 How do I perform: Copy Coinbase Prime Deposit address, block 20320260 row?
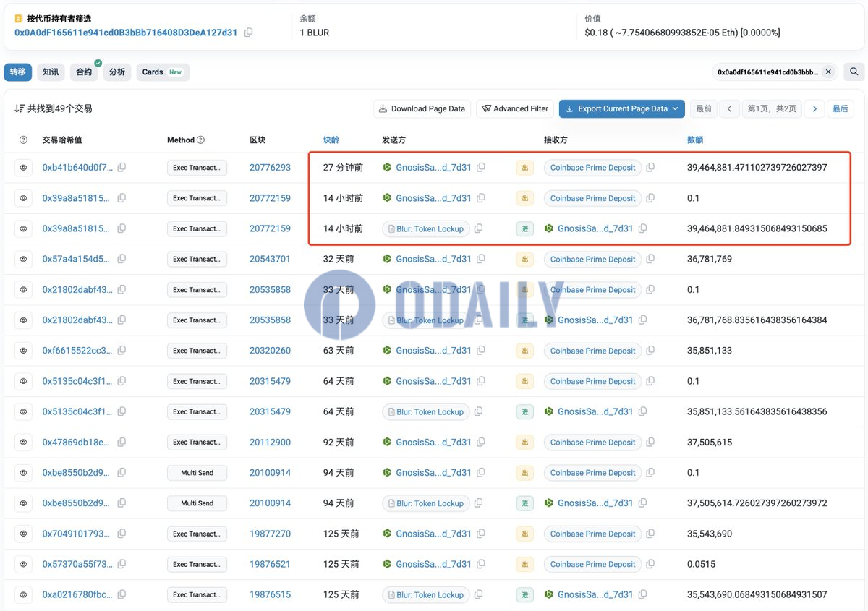[x=650, y=351]
